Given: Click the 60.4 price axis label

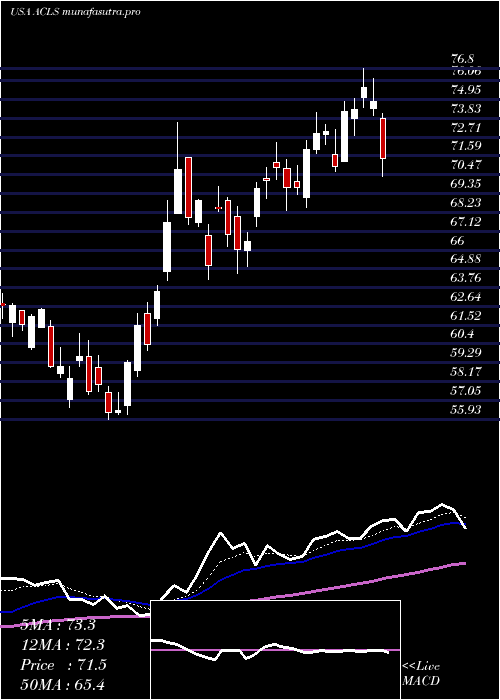Looking at the screenshot, I should point(462,334).
